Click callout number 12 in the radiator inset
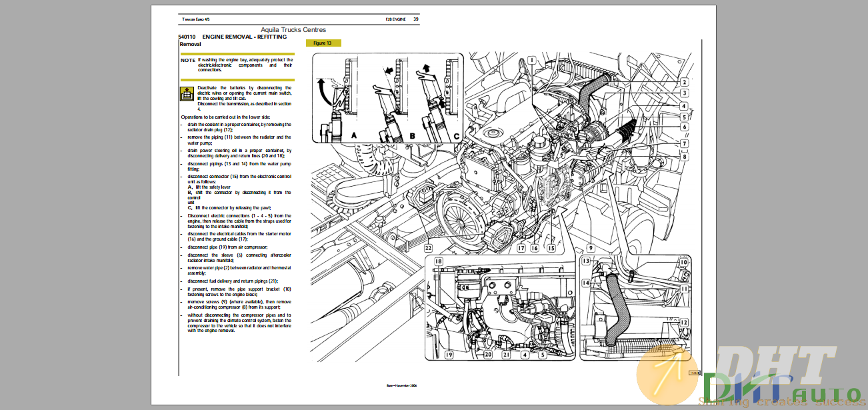868x410 pixels. (x=683, y=322)
